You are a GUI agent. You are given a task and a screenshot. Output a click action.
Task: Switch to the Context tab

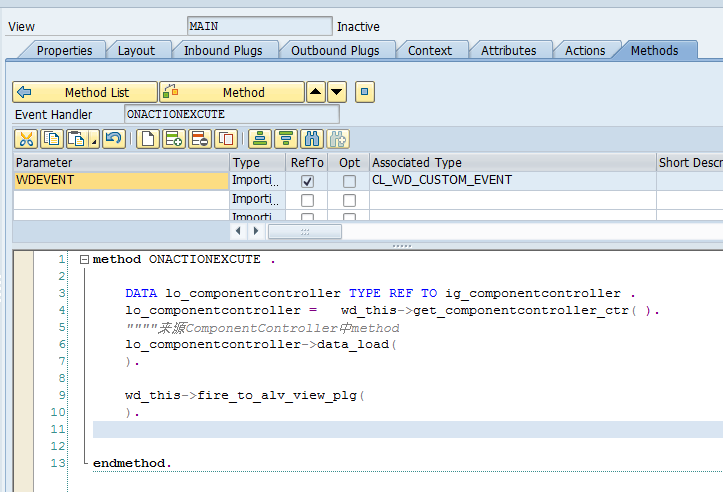(430, 50)
